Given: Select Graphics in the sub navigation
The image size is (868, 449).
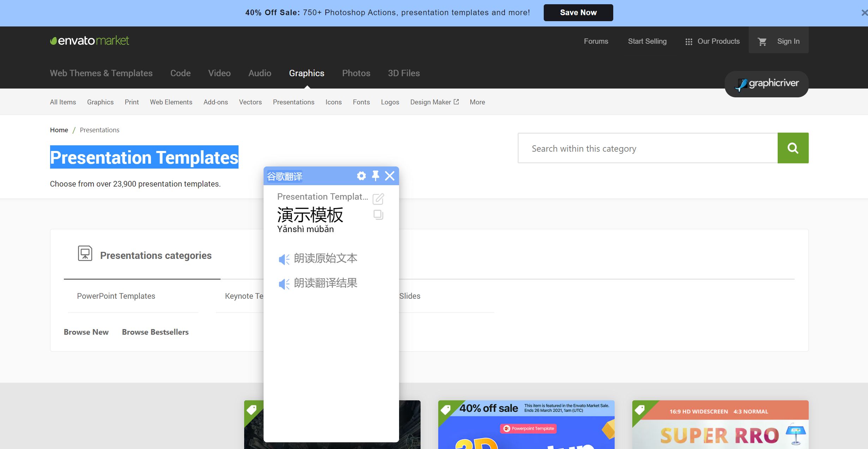Looking at the screenshot, I should pos(100,102).
